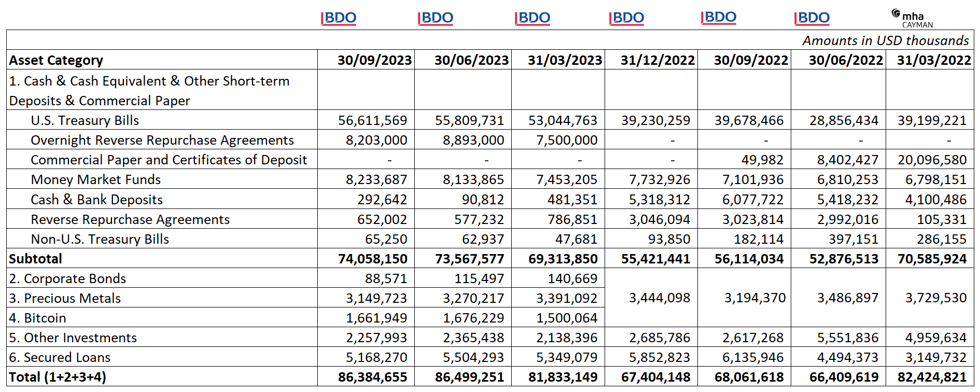Click the BDO logo above the 30/06/2022 column
This screenshot has width=980, height=392.
(812, 18)
